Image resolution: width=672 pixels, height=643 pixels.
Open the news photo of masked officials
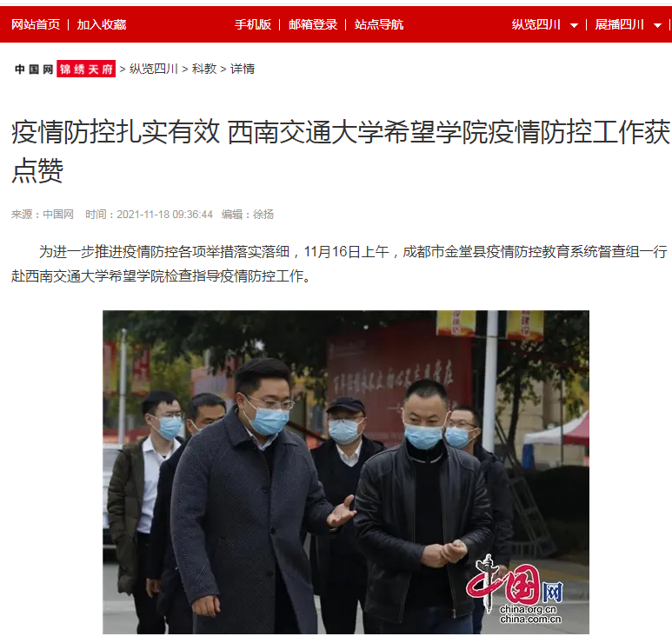(x=346, y=472)
